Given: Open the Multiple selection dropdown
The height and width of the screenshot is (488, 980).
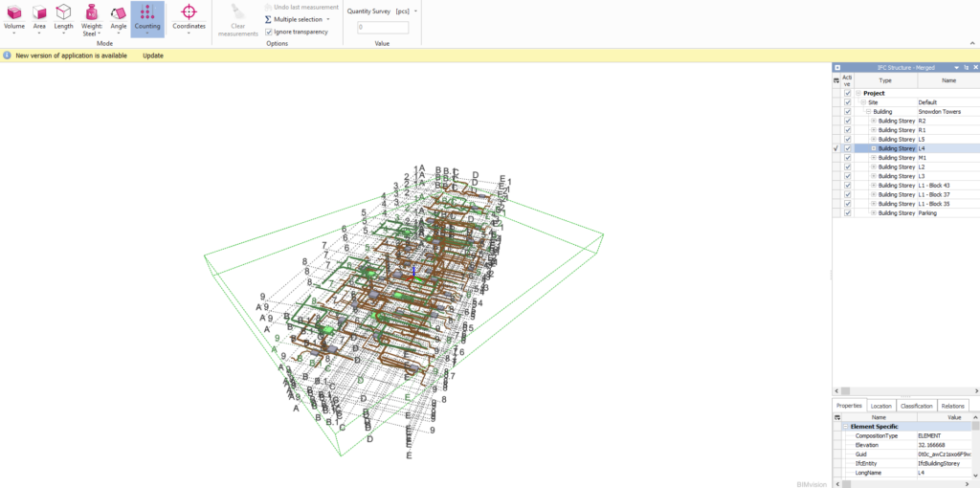Looking at the screenshot, I should coord(328,19).
